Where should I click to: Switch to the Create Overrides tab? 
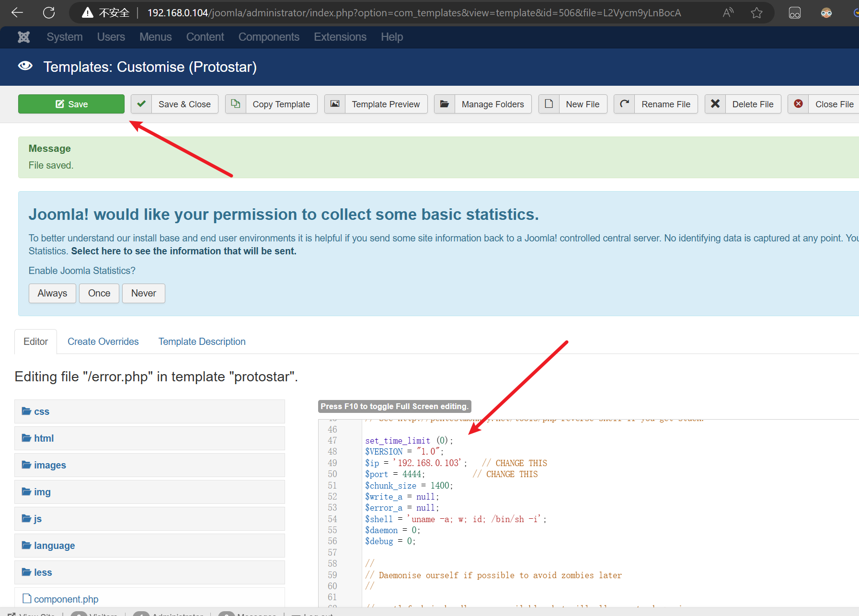103,342
